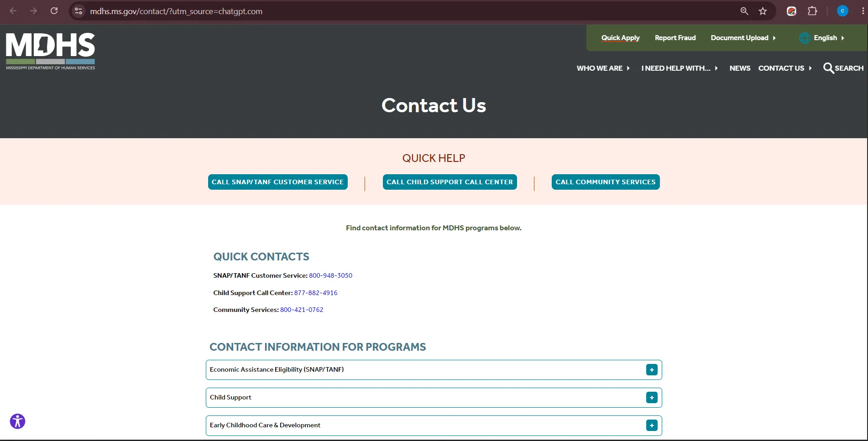The height and width of the screenshot is (441, 868).
Task: Expand the Contact Us nav menu
Action: pyautogui.click(x=785, y=68)
